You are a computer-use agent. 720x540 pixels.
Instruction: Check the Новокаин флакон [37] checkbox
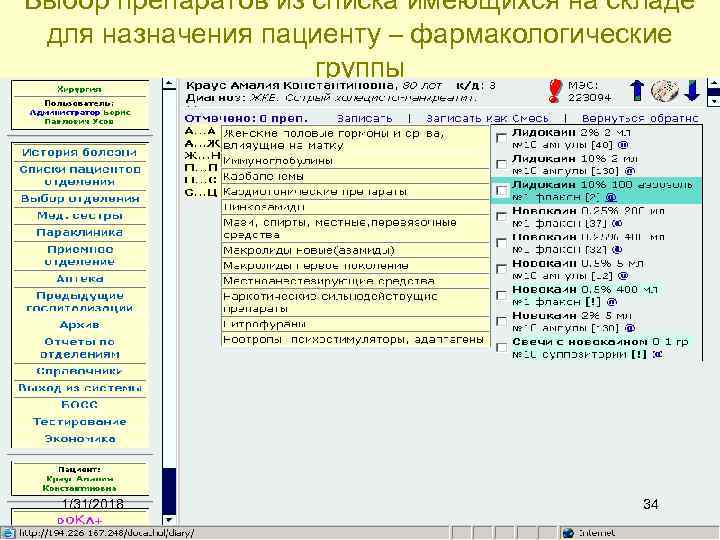coord(501,216)
